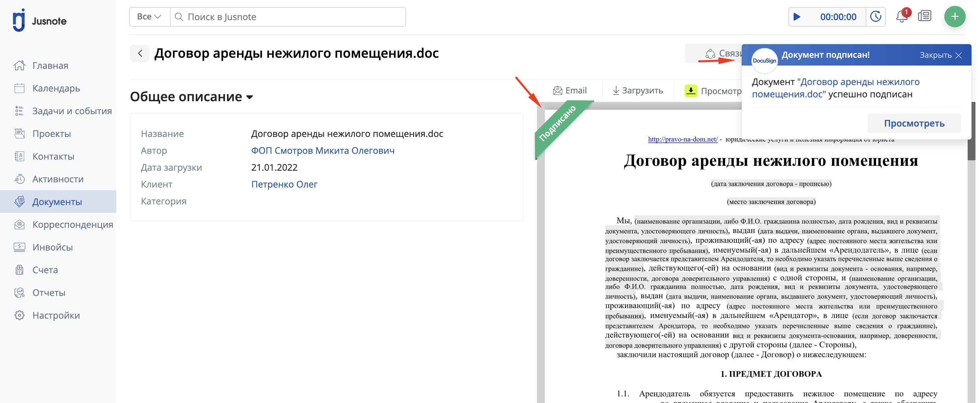Open the pravo-na-dom.net link
980x403 pixels.
tap(683, 139)
